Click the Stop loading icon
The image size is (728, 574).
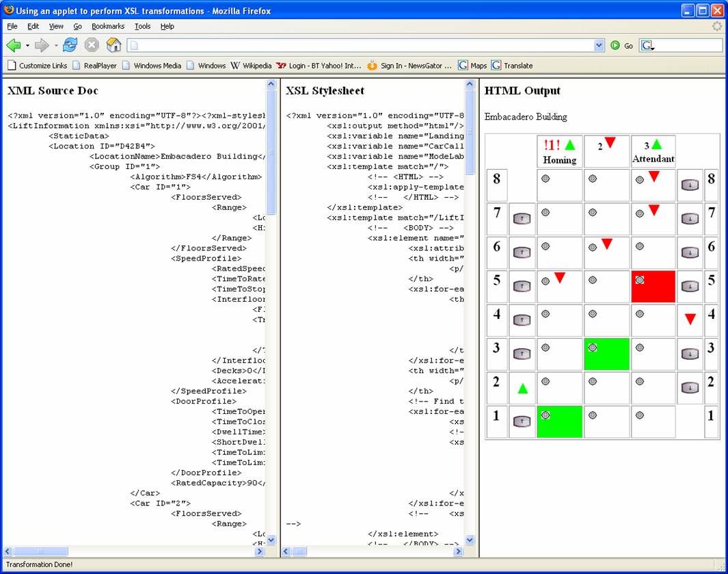click(x=92, y=45)
